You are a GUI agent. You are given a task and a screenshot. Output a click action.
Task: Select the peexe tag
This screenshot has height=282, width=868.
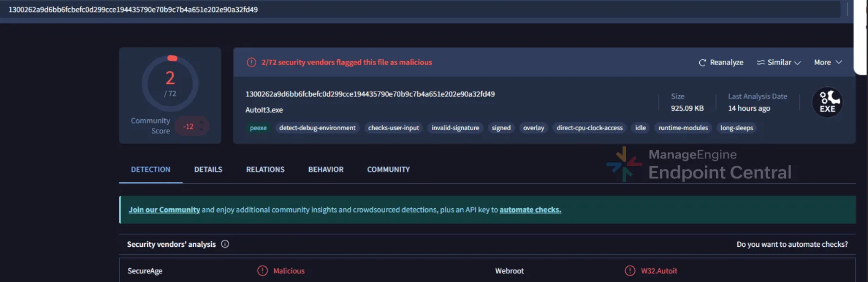[258, 128]
